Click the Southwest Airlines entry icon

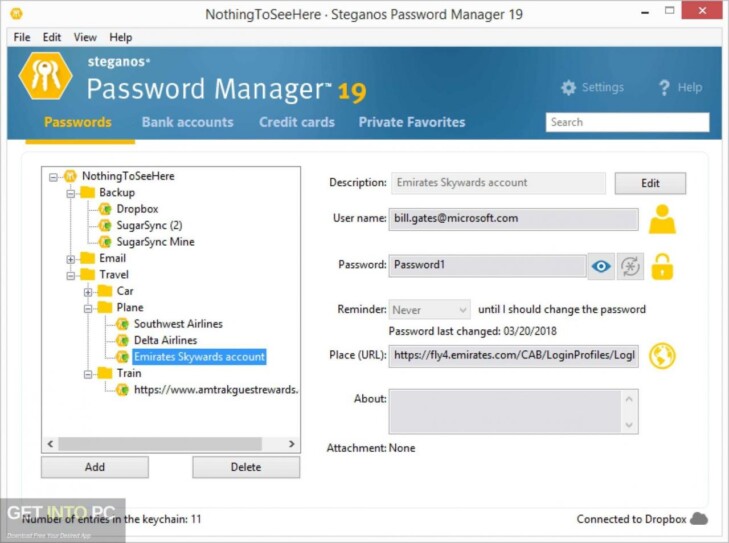click(122, 324)
